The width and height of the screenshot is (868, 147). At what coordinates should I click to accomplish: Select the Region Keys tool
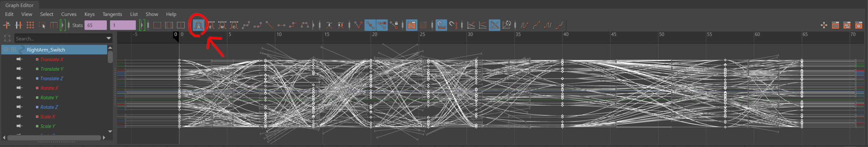[42, 25]
